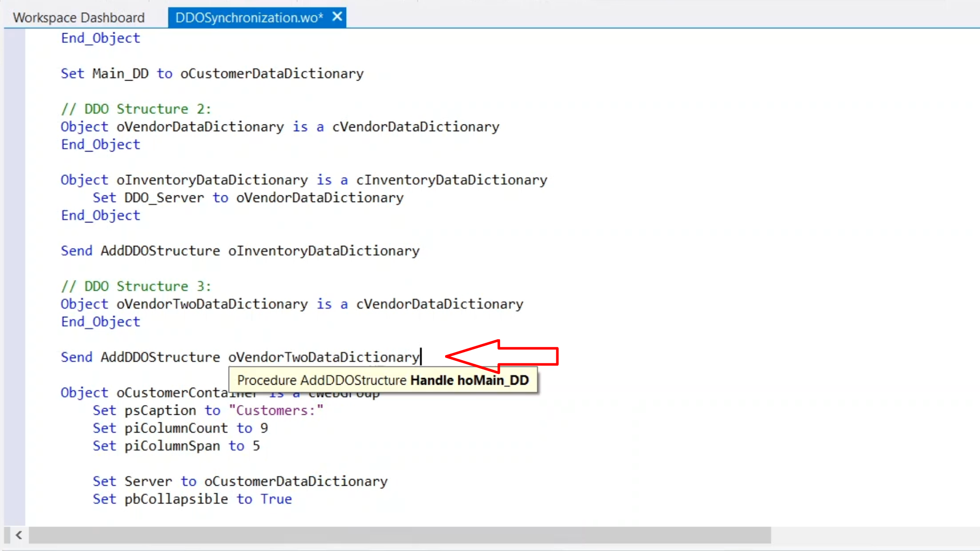The image size is (980, 551).
Task: Click 'DDO Structure 2' comment line
Action: [x=136, y=109]
